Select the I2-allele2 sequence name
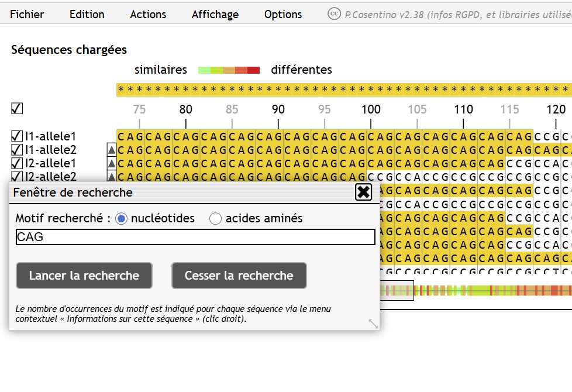 coord(51,176)
